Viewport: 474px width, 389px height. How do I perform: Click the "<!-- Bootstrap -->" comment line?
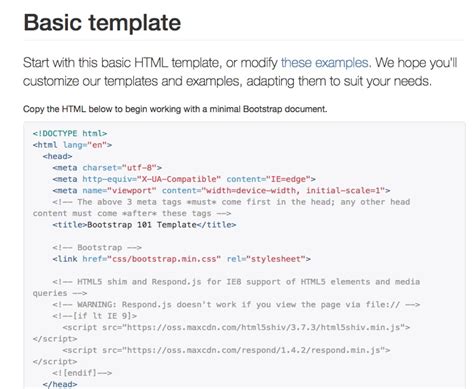click(97, 248)
